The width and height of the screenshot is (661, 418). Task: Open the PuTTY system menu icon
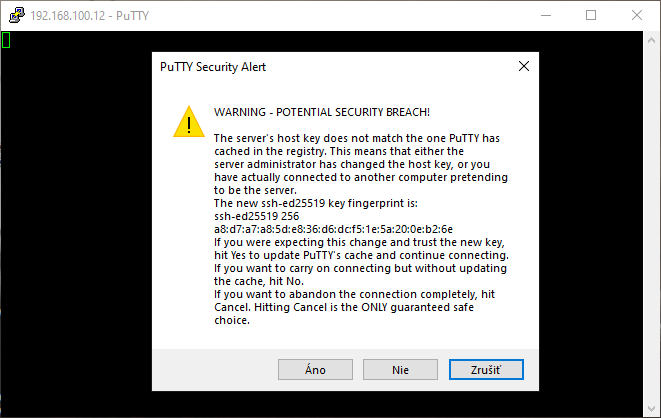point(17,15)
